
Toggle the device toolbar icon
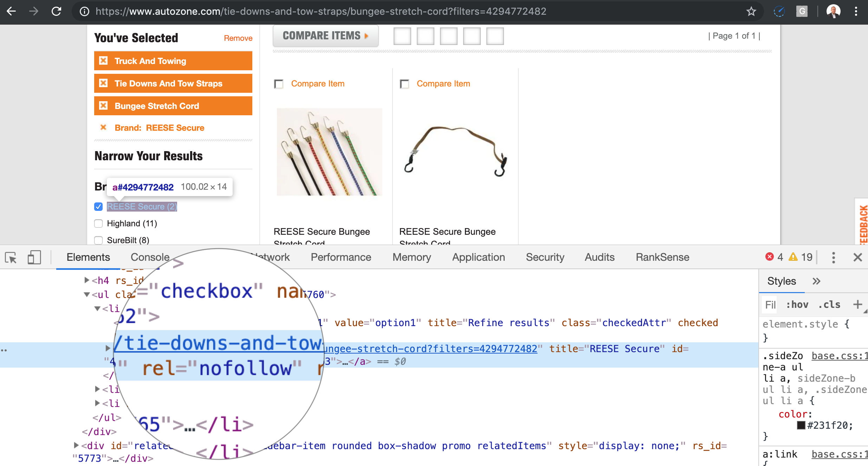pos(34,258)
